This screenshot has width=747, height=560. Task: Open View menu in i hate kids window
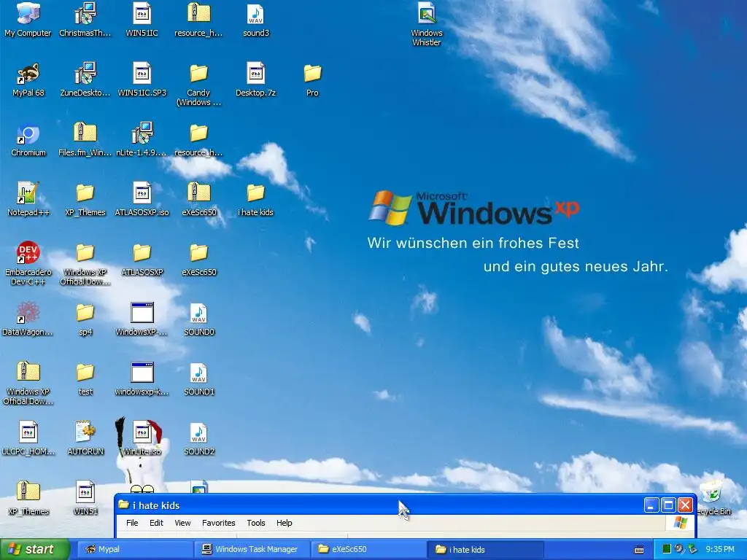pos(182,523)
